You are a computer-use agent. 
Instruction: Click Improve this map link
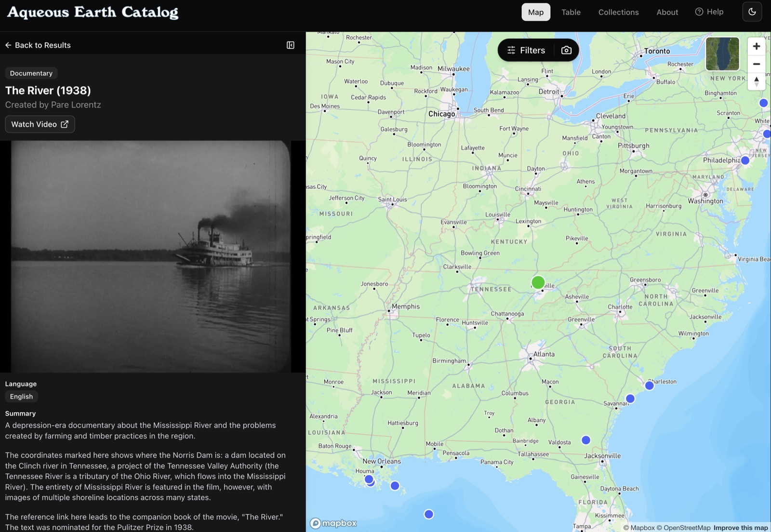(x=741, y=528)
